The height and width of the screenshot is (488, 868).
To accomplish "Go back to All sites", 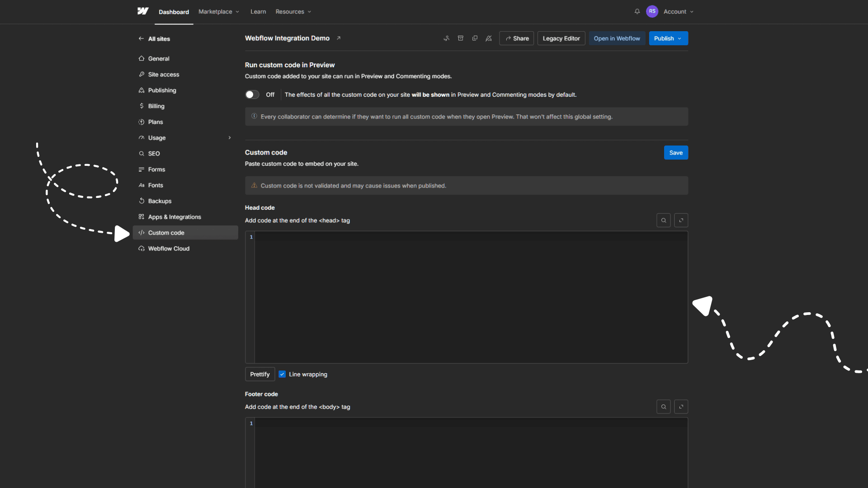I will click(154, 39).
